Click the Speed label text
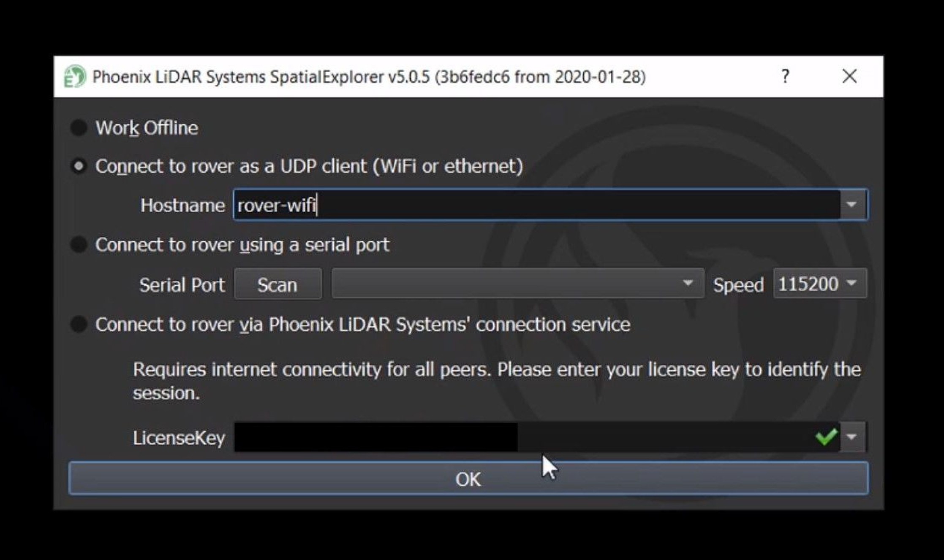This screenshot has height=560, width=944. point(738,285)
